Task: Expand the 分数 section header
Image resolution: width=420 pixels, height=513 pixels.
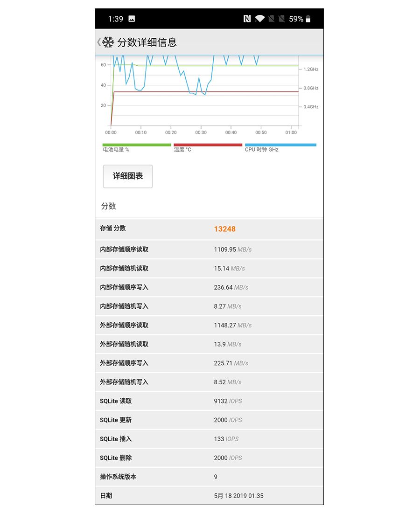Action: click(106, 206)
